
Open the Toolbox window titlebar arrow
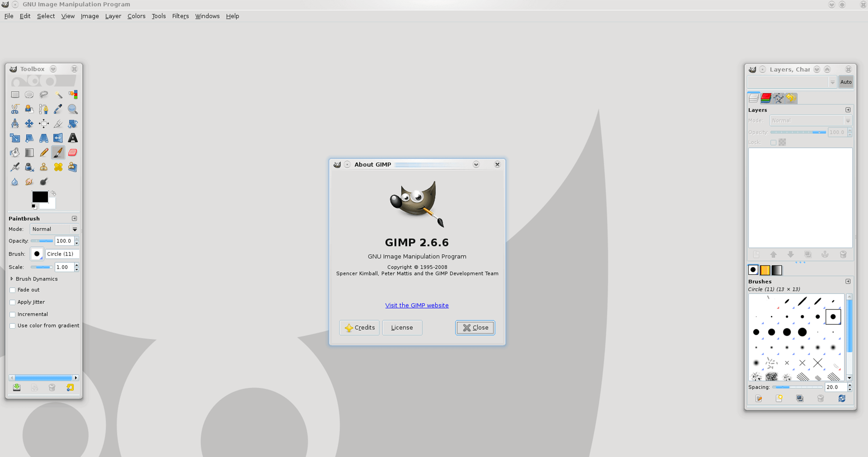[x=53, y=69]
